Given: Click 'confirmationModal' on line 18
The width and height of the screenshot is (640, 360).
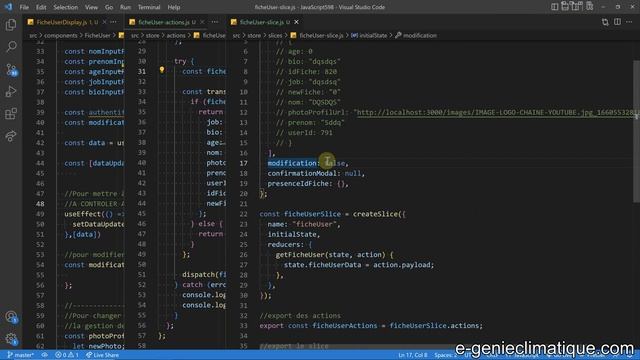Looking at the screenshot, I should [x=302, y=173].
